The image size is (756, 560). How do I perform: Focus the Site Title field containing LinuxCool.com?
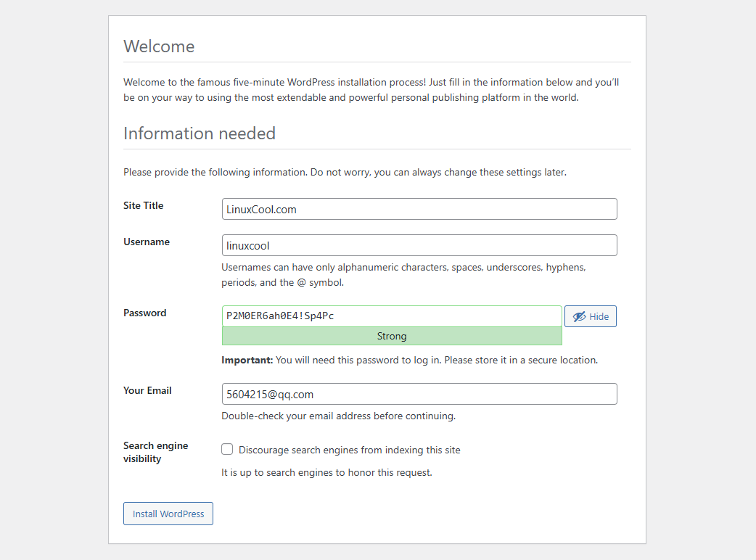419,209
